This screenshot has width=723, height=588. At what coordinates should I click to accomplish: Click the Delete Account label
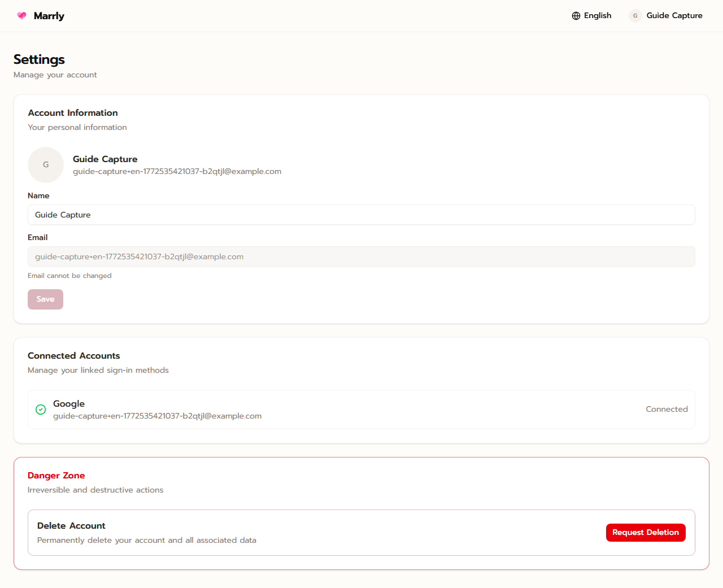pyautogui.click(x=71, y=525)
